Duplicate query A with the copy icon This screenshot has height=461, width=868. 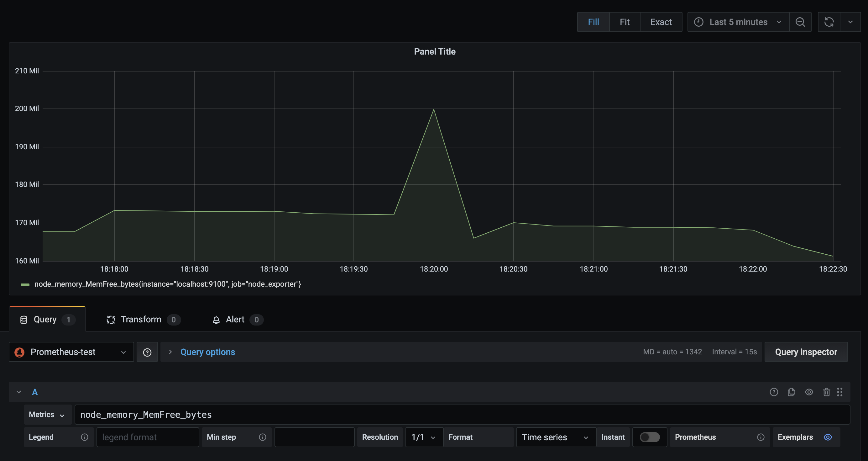coord(791,392)
